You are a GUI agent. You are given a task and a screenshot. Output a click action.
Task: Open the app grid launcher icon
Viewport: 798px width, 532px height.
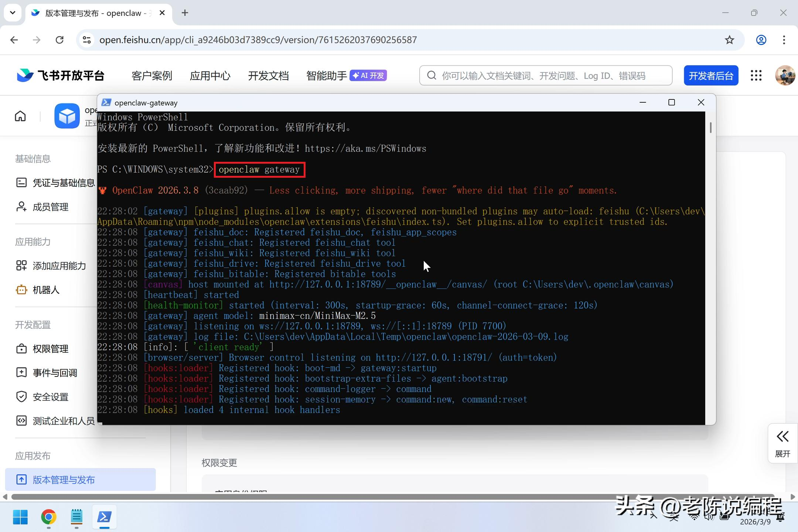(756, 75)
